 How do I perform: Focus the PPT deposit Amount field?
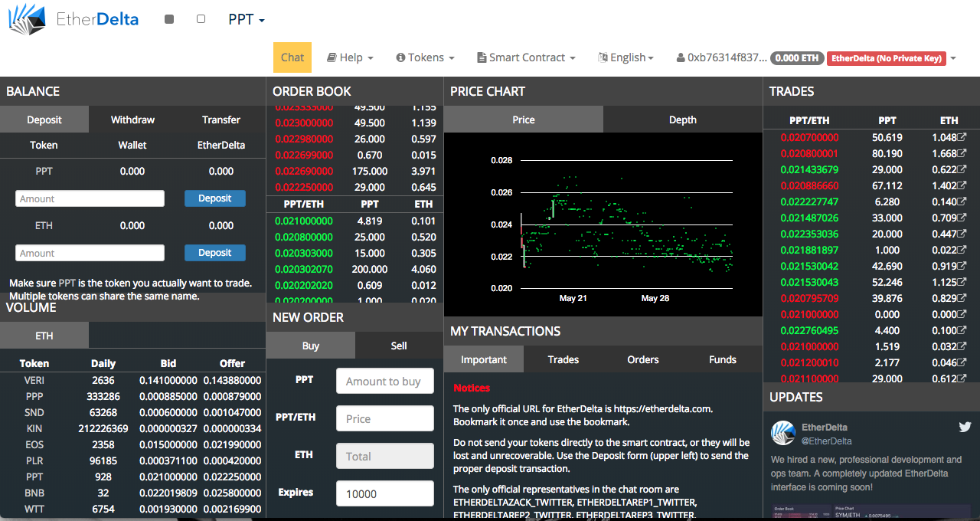pos(90,198)
